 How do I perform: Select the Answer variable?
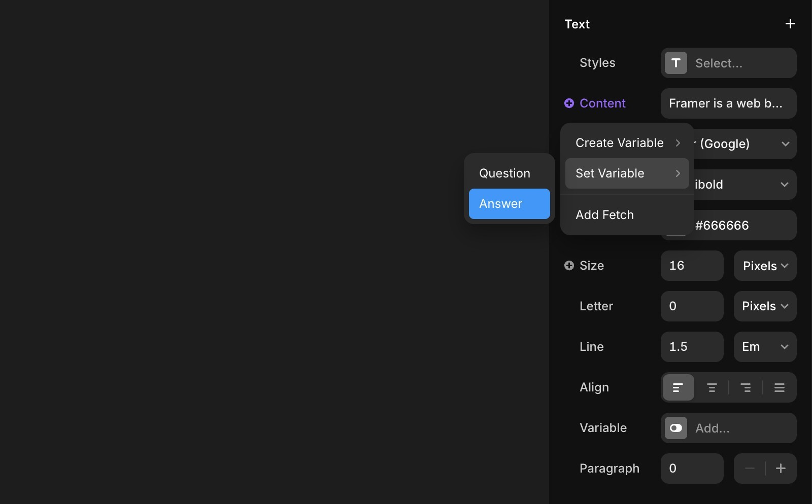(510, 204)
